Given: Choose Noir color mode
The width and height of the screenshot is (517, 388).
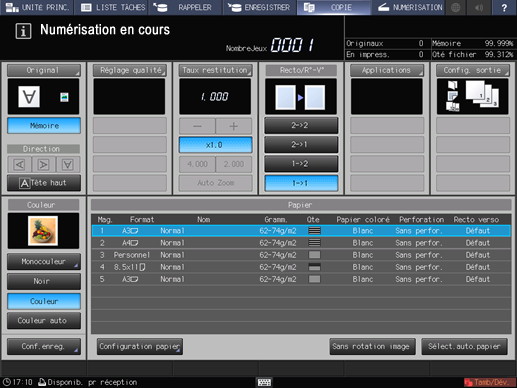Looking at the screenshot, I should point(44,281).
